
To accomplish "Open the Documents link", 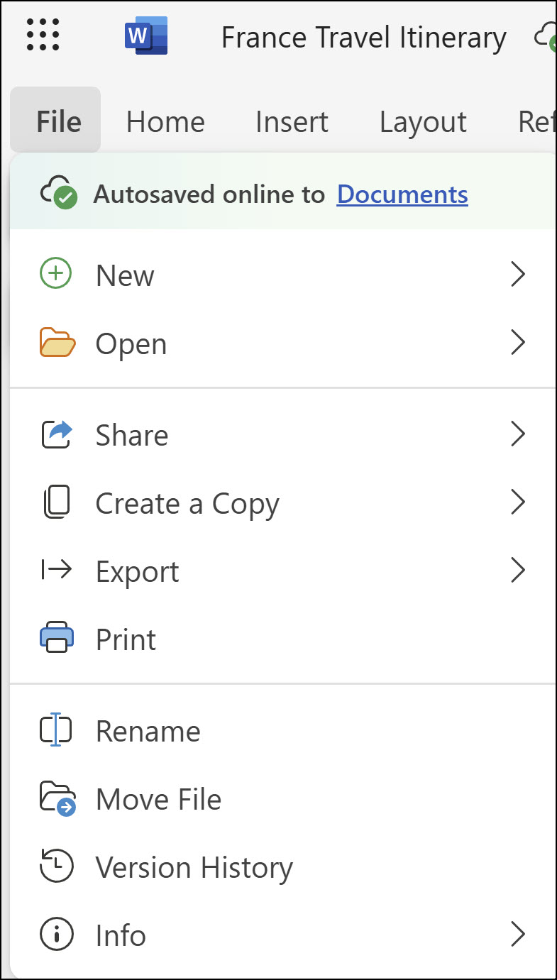I will click(402, 194).
